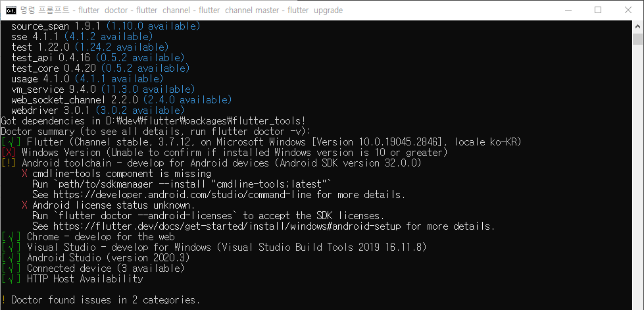Click red X beside cmdline-tools missing
644x310 pixels.
click(24, 174)
